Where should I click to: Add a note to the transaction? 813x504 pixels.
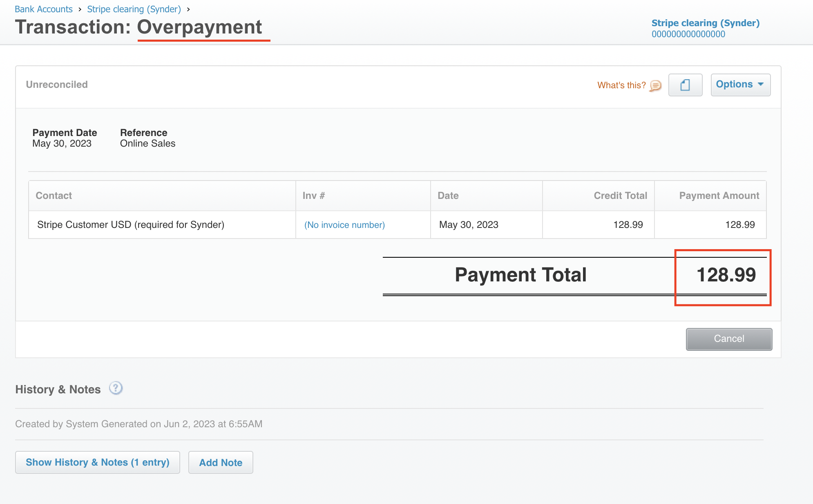tap(220, 462)
